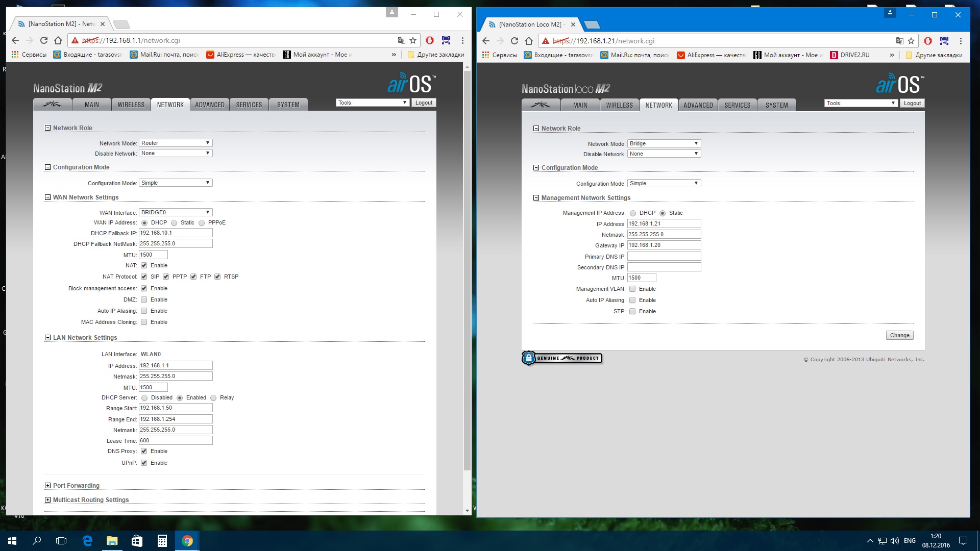Uncheck SIP NAT protocol
The width and height of the screenshot is (980, 551).
point(144,277)
